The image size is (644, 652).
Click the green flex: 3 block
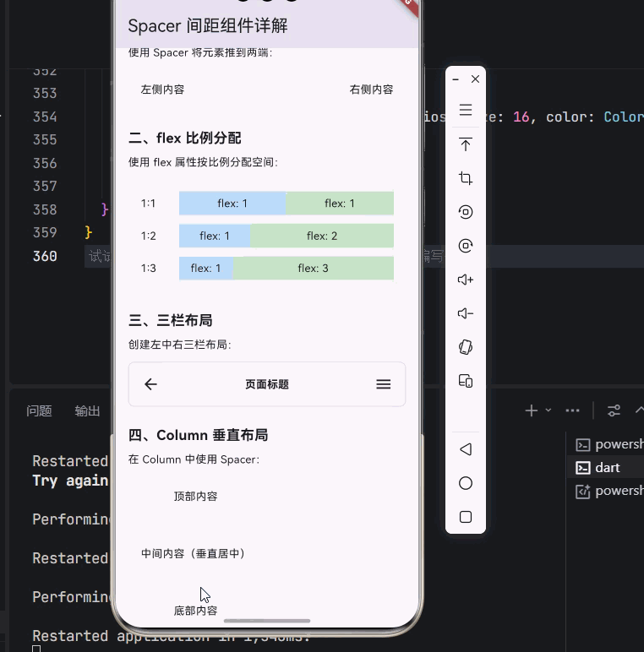tap(314, 269)
